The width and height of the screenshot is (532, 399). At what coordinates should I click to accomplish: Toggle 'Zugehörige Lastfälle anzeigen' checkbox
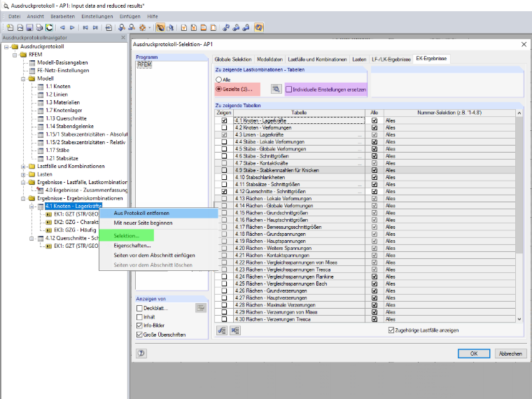391,330
